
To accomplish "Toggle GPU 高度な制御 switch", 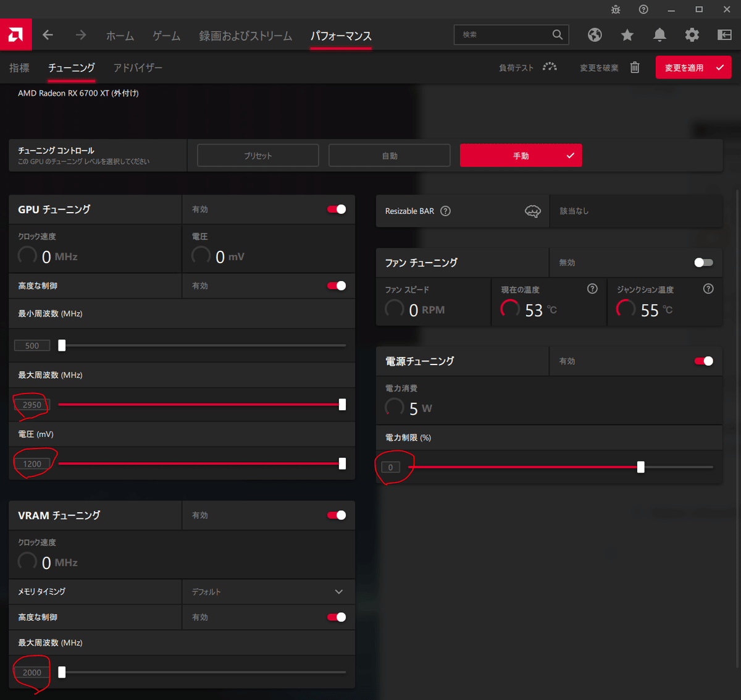I will point(337,285).
